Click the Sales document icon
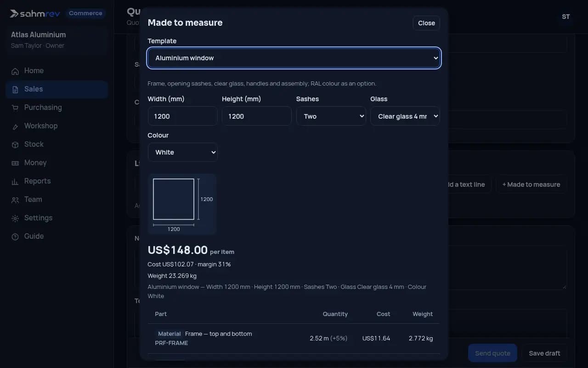 15,89
